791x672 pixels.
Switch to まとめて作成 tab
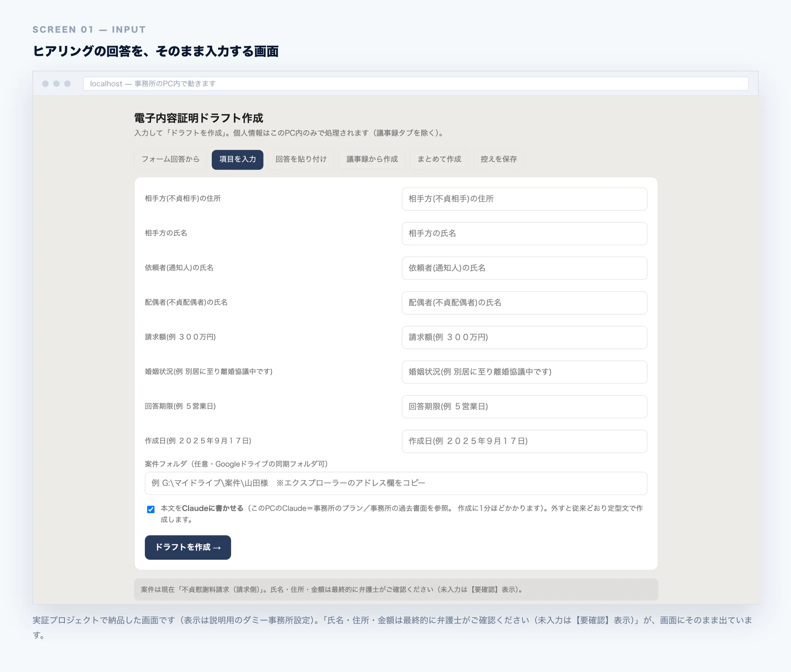tap(439, 159)
